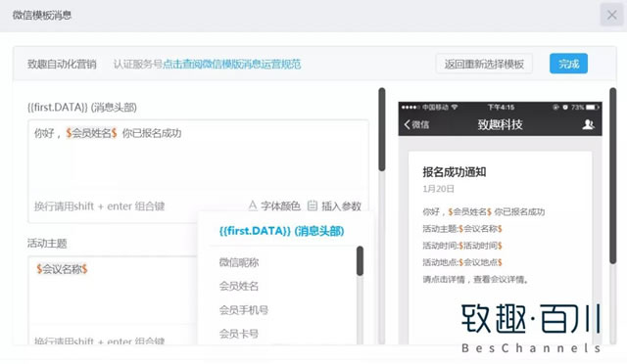Click 返回重新选择模板 button
627x364 pixels.
click(x=484, y=64)
